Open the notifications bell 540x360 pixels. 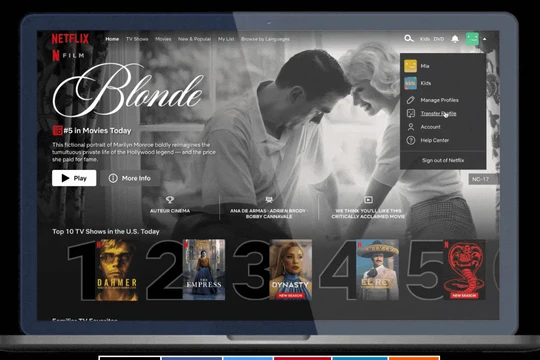point(455,39)
